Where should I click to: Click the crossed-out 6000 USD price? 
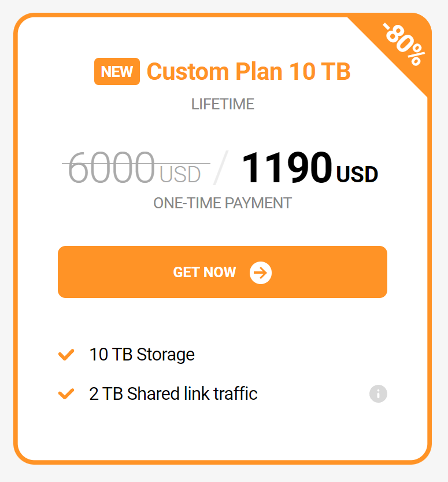coord(134,168)
